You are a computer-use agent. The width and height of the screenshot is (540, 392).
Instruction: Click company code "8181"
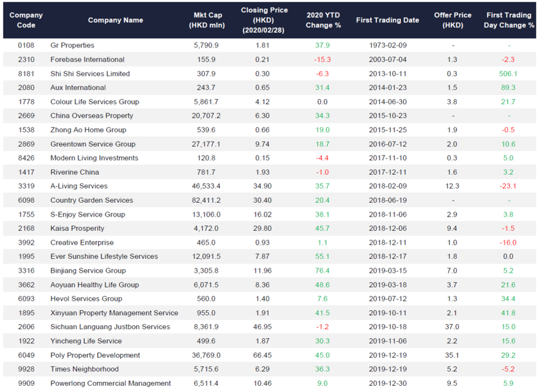[26, 74]
